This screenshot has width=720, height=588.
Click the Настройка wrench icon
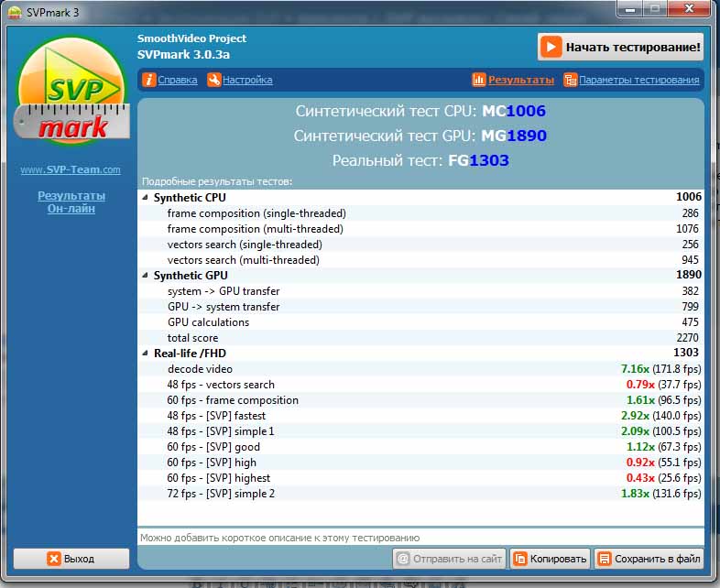coord(213,80)
